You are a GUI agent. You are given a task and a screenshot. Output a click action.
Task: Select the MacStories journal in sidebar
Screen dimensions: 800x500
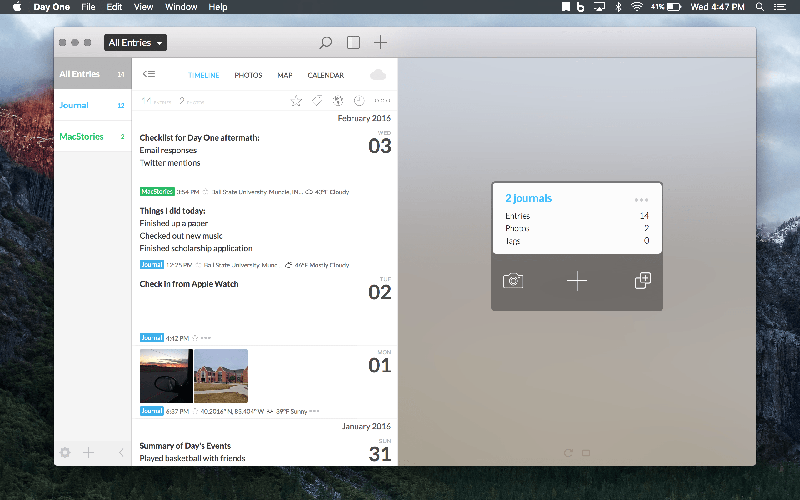[x=92, y=136]
